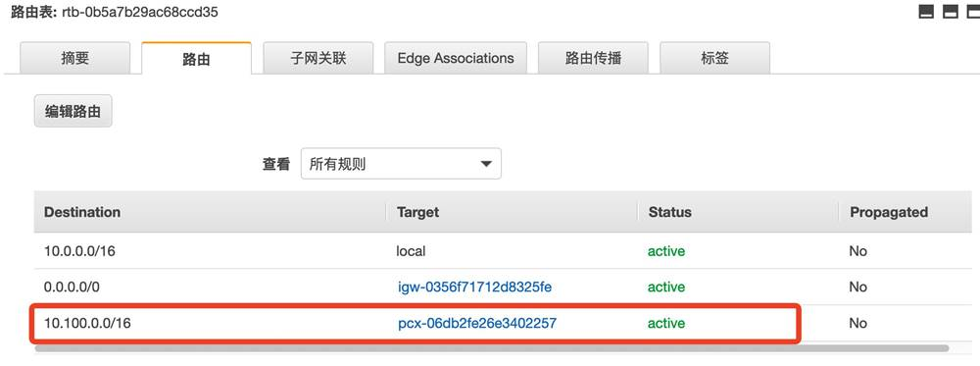Go to the Edge Associations tab
The width and height of the screenshot is (980, 366).
pos(456,58)
